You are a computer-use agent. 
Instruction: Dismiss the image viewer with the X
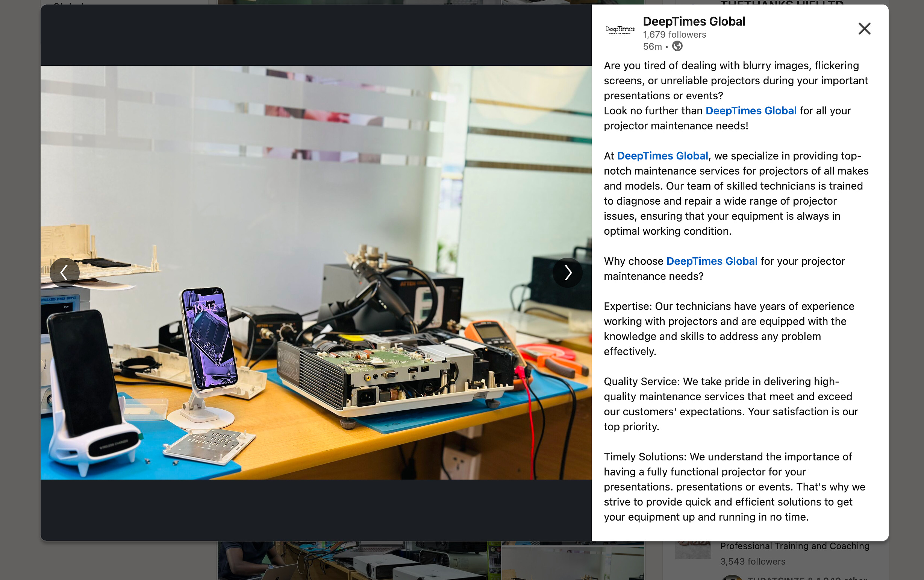(864, 28)
